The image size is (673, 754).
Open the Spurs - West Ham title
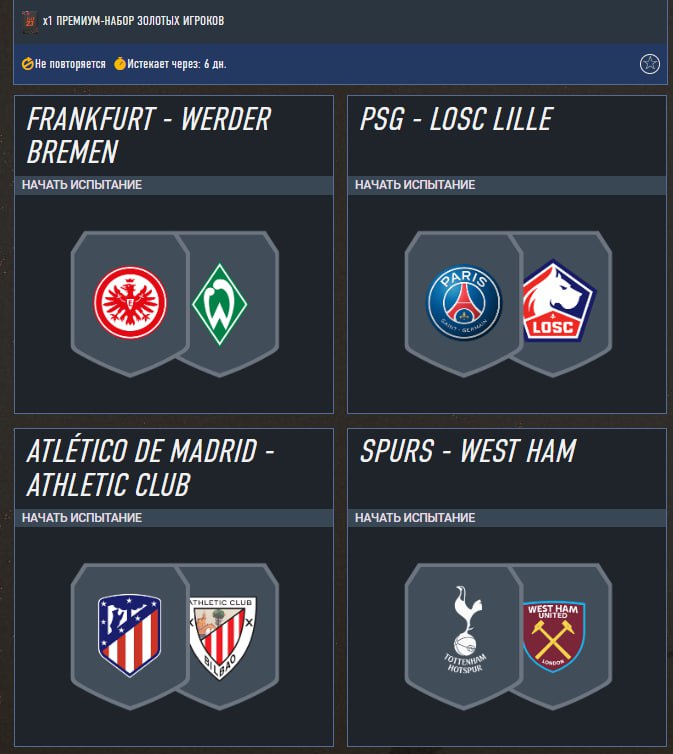468,452
